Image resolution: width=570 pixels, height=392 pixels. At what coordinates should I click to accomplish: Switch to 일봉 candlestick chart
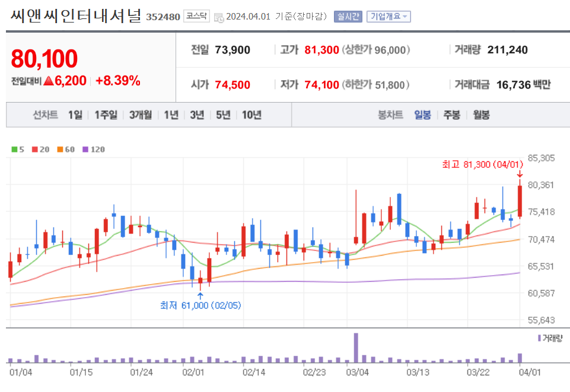(x=422, y=115)
